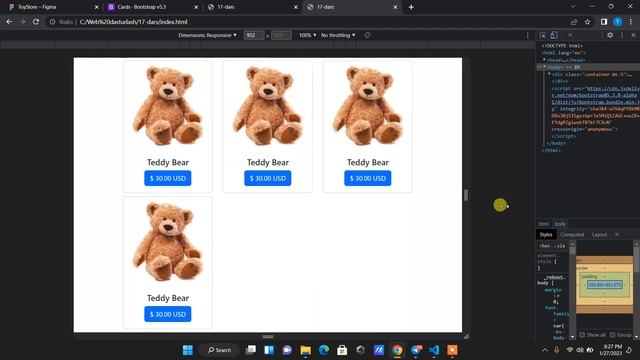The width and height of the screenshot is (640, 360).
Task: Collapse the body element in DOM tree
Action: point(544,67)
